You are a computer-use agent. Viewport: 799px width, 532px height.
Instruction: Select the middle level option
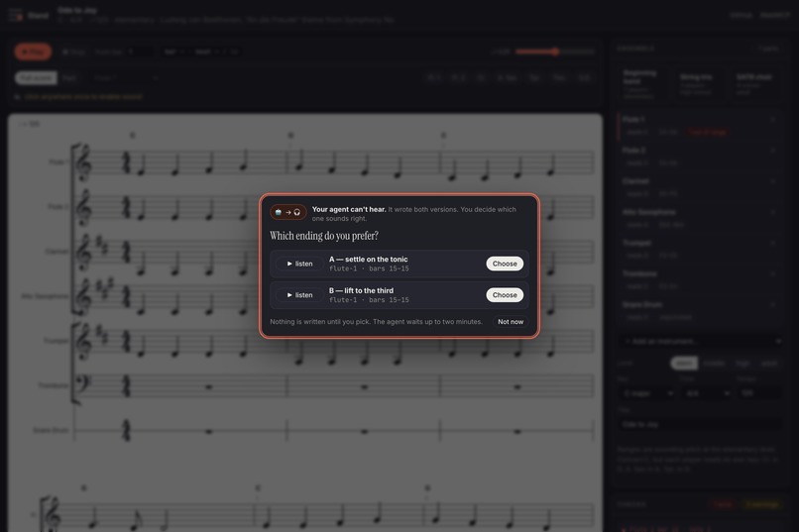tap(714, 363)
